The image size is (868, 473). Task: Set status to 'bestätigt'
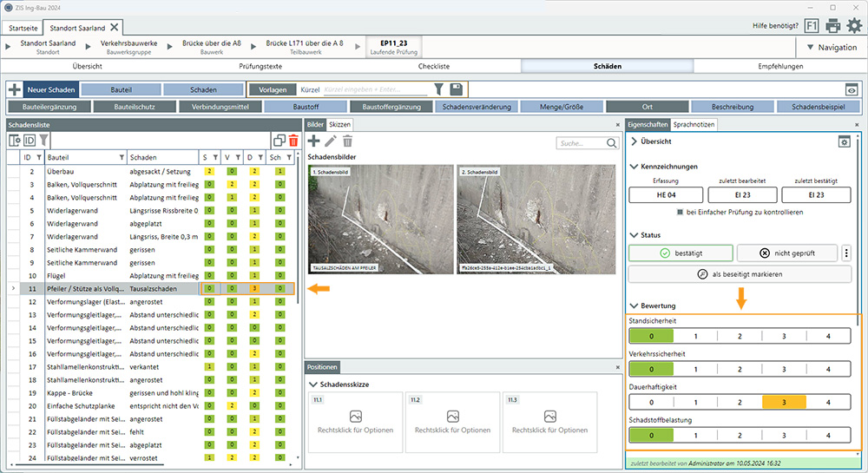[681, 253]
